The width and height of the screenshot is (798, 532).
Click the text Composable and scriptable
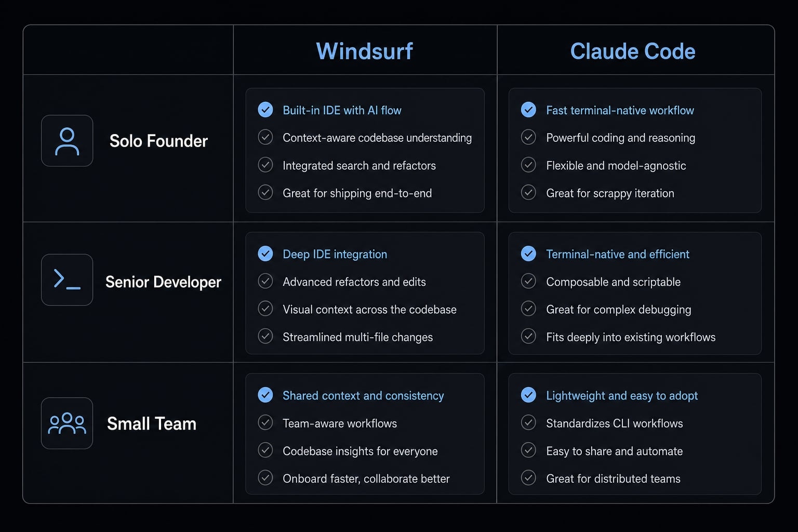[613, 282]
